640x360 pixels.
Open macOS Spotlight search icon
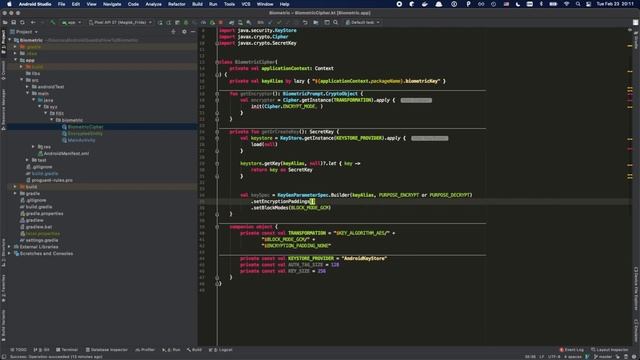point(578,4)
